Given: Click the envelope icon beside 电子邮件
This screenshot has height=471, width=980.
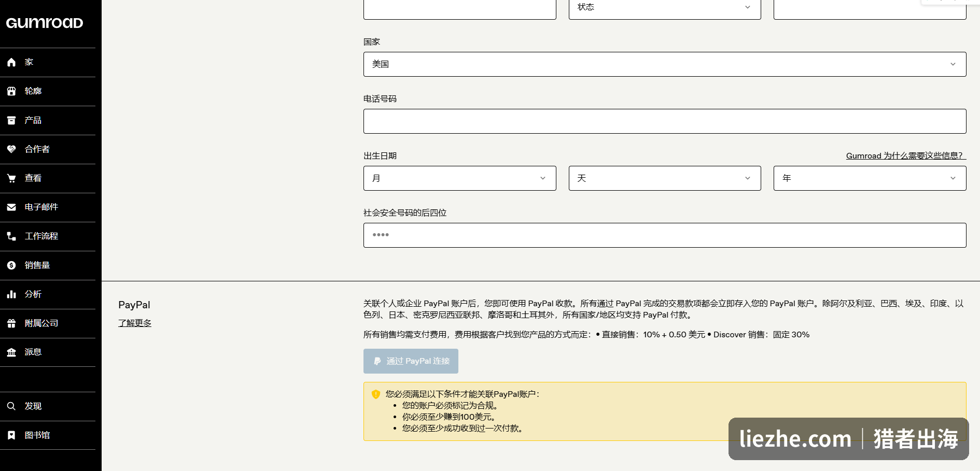Looking at the screenshot, I should coord(11,207).
